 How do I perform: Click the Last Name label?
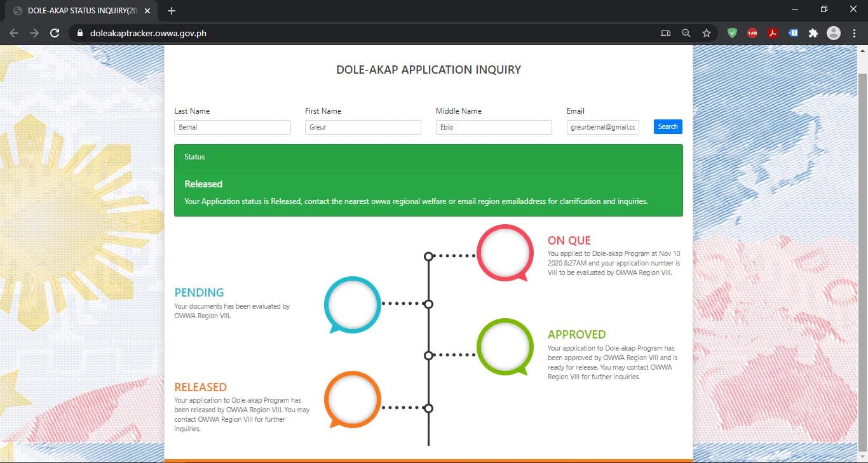click(x=192, y=111)
